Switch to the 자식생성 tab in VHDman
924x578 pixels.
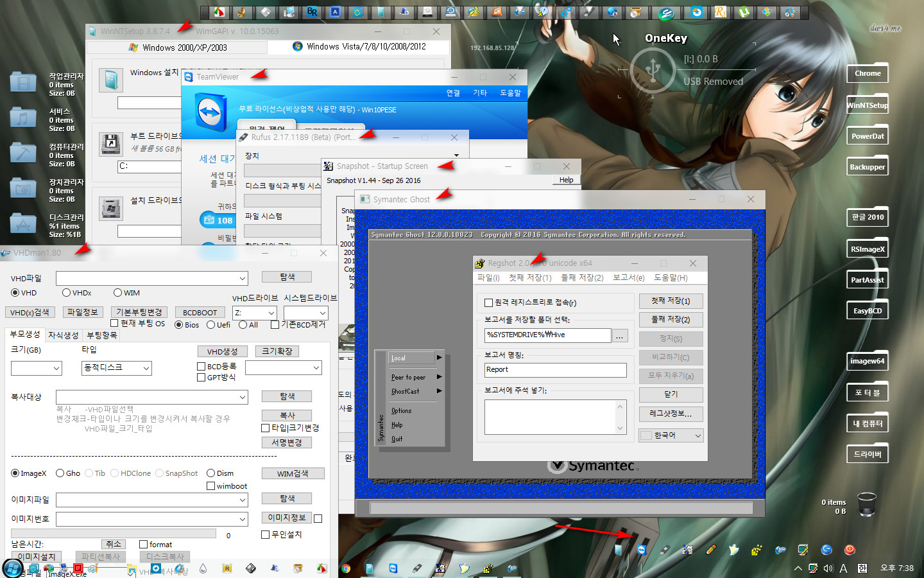point(64,335)
